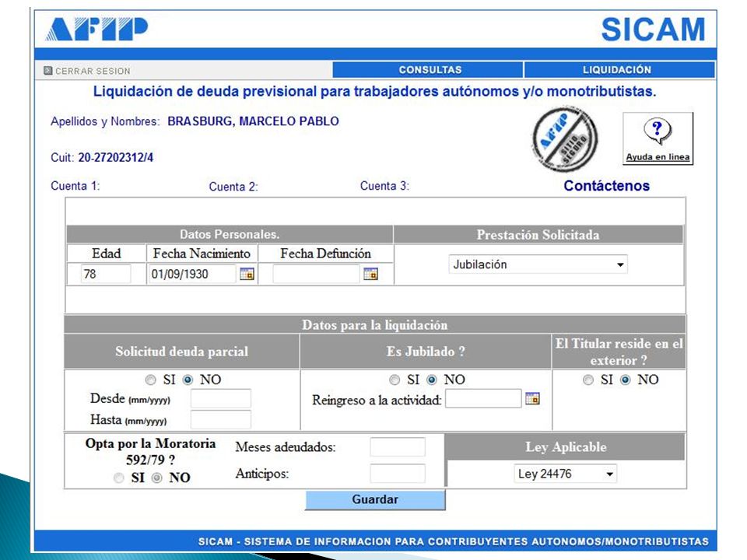The height and width of the screenshot is (560, 747).
Task: Click the Solicitud deuda parcial header
Action: pyautogui.click(x=182, y=352)
